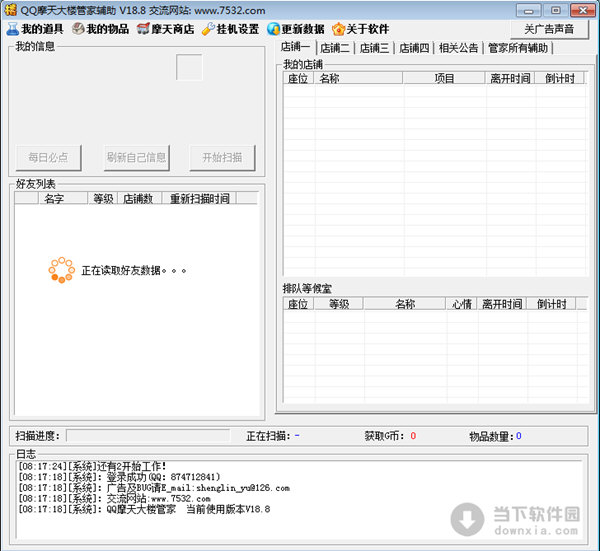Open 摩天商店 shop icon
600x551 pixels.
coord(143,29)
